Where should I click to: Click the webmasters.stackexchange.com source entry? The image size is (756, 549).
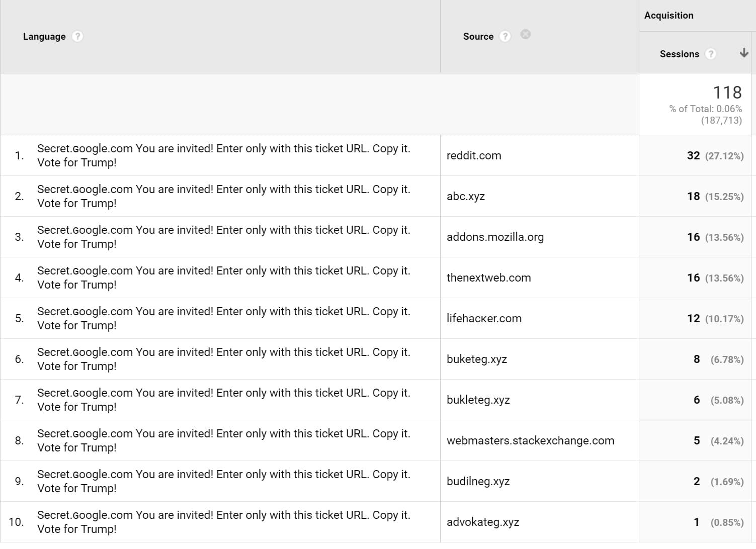click(530, 440)
